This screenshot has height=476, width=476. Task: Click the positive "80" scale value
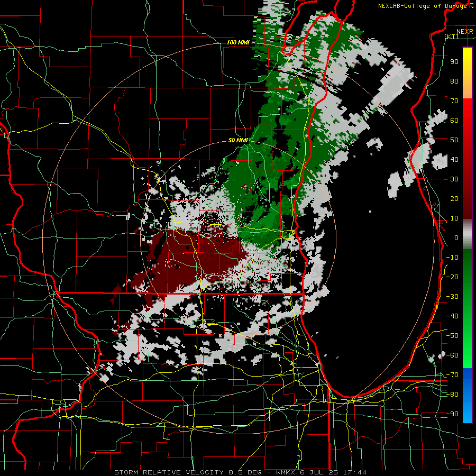(454, 81)
